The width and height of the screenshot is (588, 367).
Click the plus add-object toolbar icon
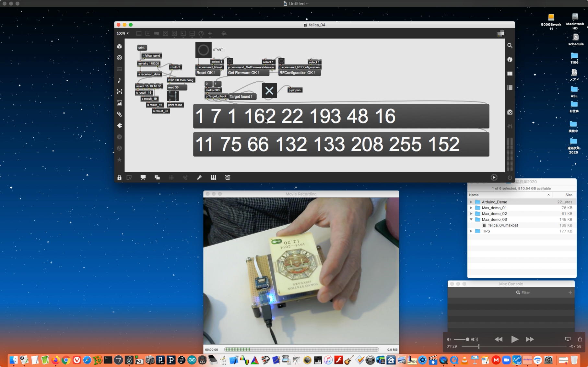tap(210, 33)
